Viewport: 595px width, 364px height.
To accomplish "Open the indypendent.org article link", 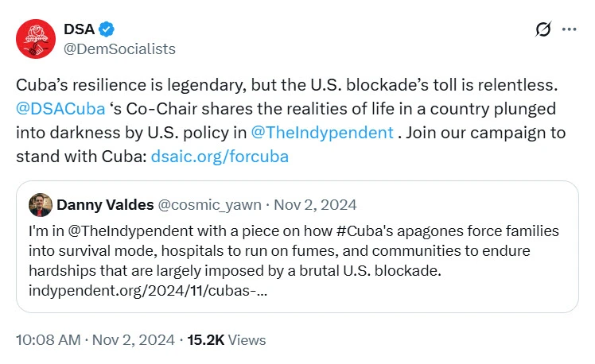I will (x=147, y=290).
